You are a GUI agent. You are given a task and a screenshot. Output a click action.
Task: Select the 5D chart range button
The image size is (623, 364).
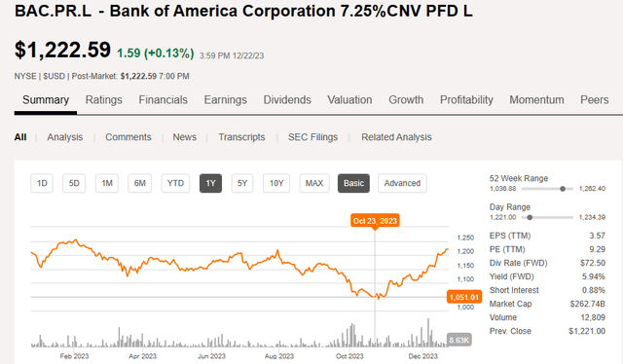tap(74, 183)
